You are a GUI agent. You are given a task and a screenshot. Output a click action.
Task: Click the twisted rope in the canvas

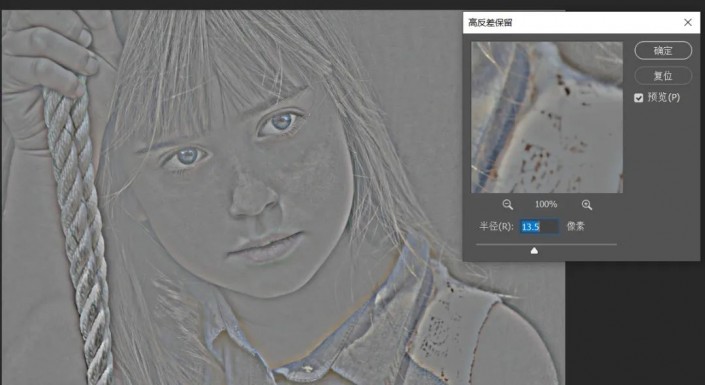point(79,225)
